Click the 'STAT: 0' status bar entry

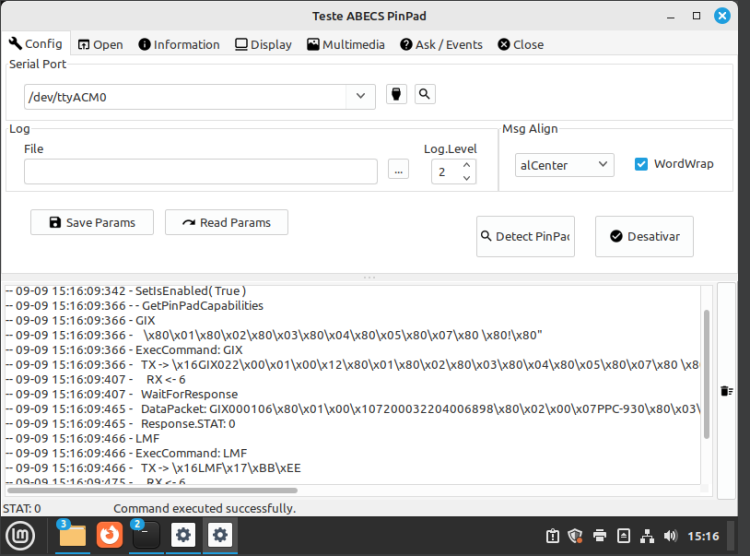(x=22, y=508)
